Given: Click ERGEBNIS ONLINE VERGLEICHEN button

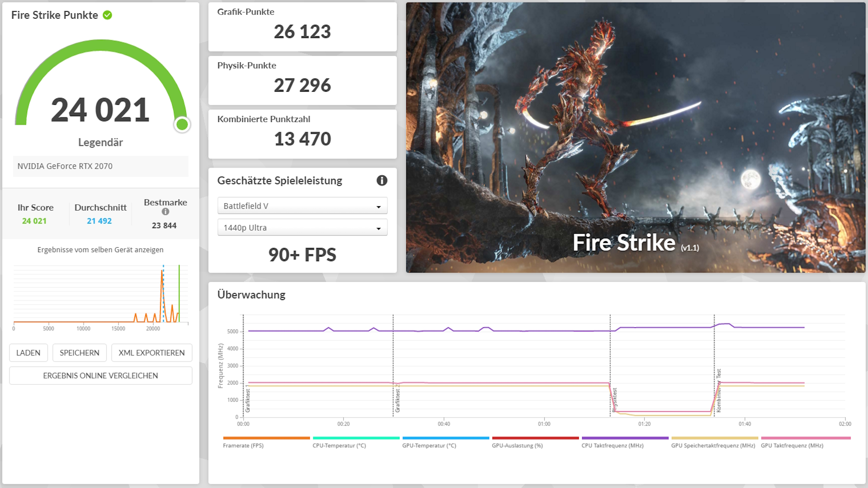Looking at the screenshot, I should [100, 375].
